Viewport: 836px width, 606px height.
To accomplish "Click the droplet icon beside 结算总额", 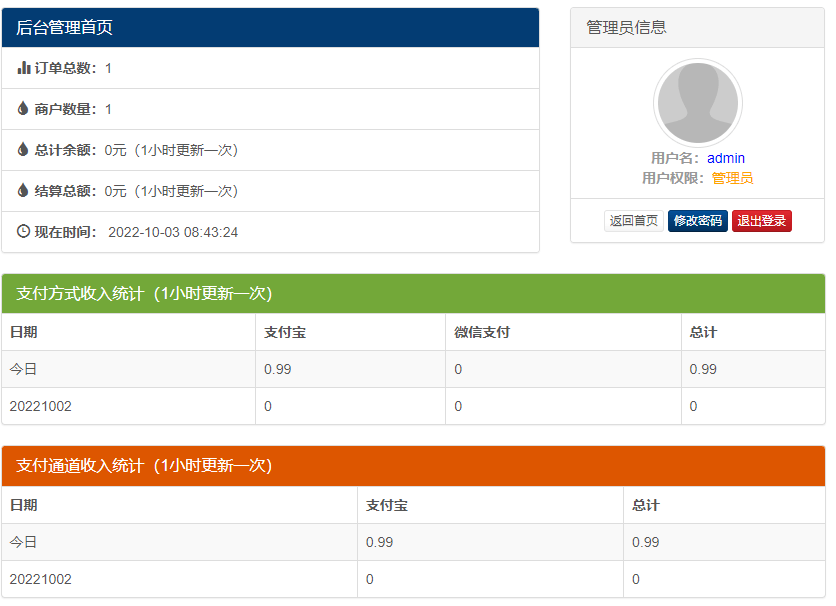I will click(24, 191).
